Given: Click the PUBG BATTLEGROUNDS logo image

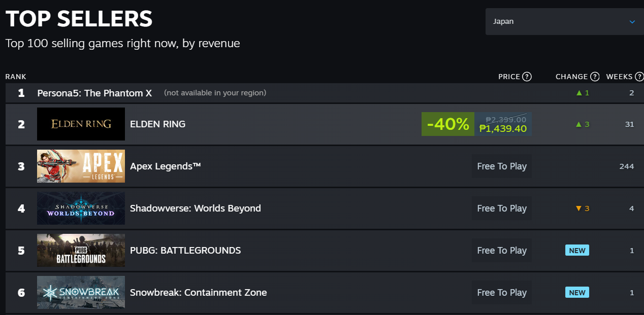Looking at the screenshot, I should pyautogui.click(x=81, y=250).
